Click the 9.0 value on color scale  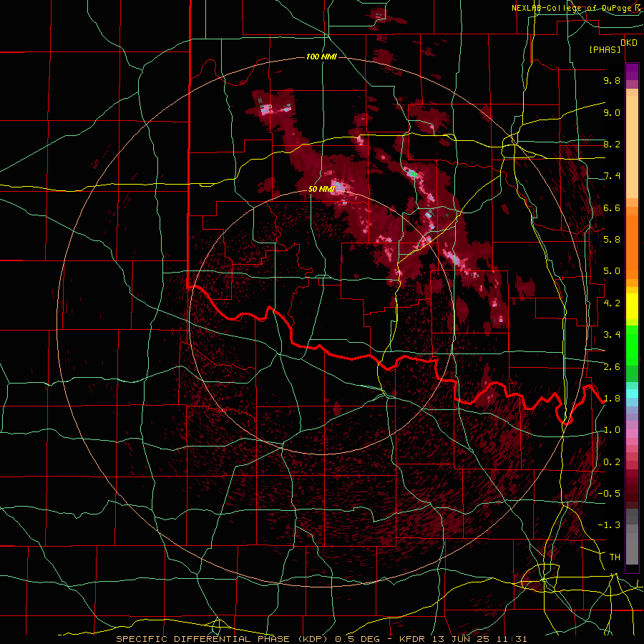click(612, 112)
